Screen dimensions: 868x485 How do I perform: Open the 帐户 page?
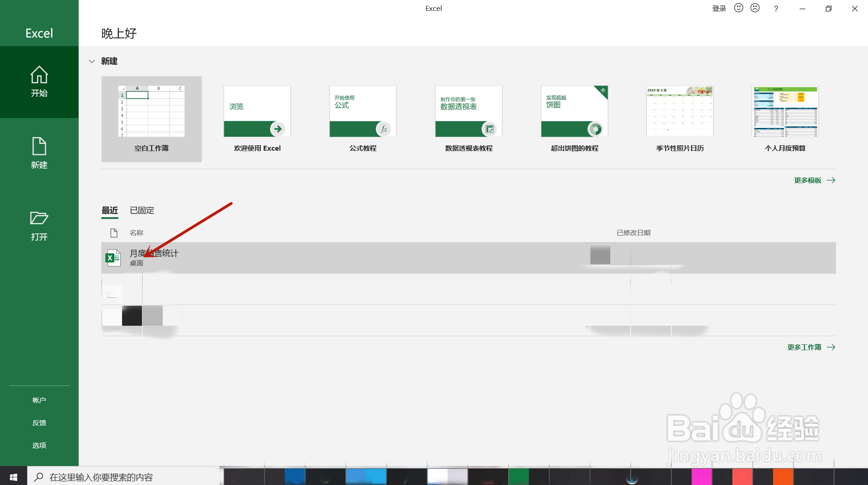pos(39,400)
